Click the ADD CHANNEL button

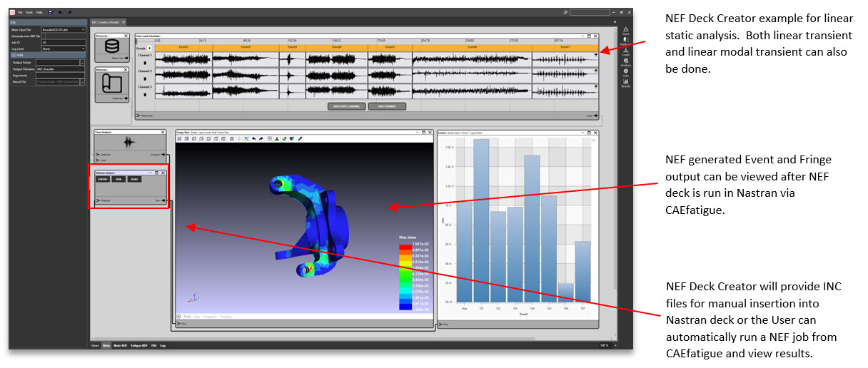click(387, 106)
